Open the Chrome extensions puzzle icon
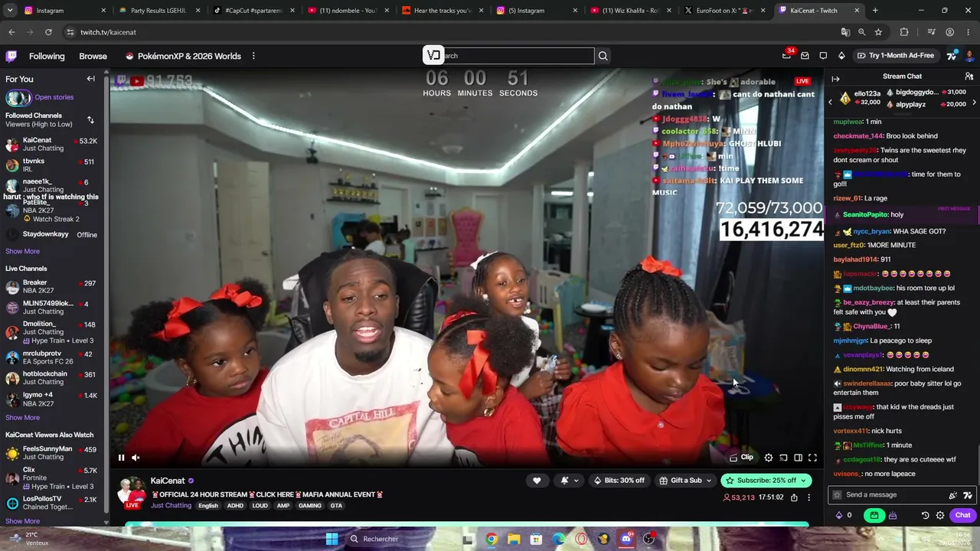The image size is (980, 551). click(x=904, y=32)
